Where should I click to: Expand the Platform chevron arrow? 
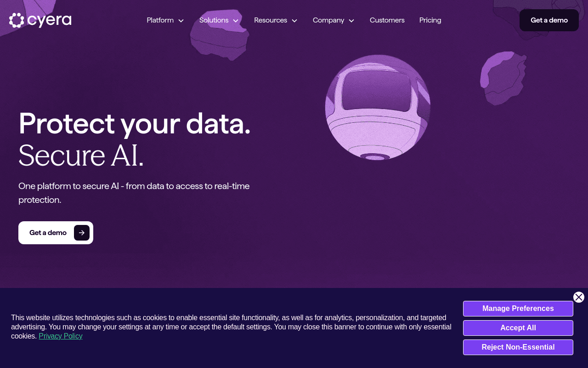click(181, 21)
